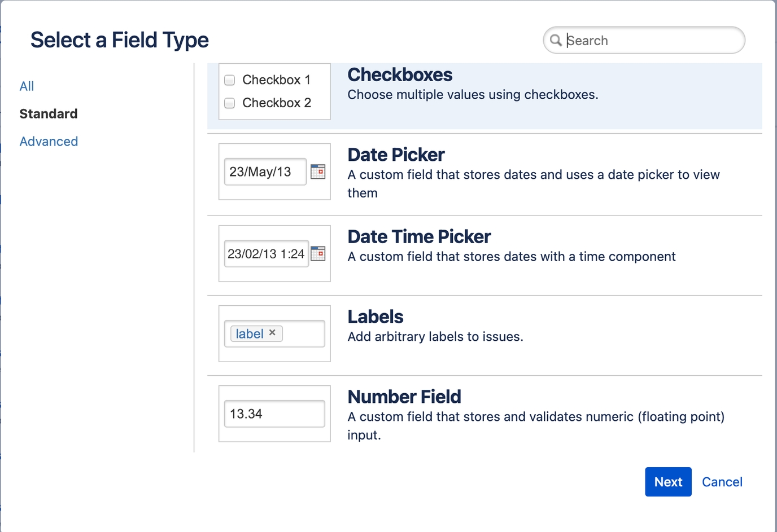Choose the Number Field type
This screenshot has width=777, height=532.
[404, 397]
